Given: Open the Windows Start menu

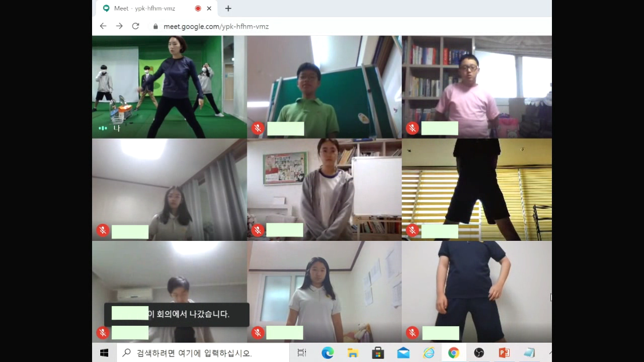Looking at the screenshot, I should [104, 353].
